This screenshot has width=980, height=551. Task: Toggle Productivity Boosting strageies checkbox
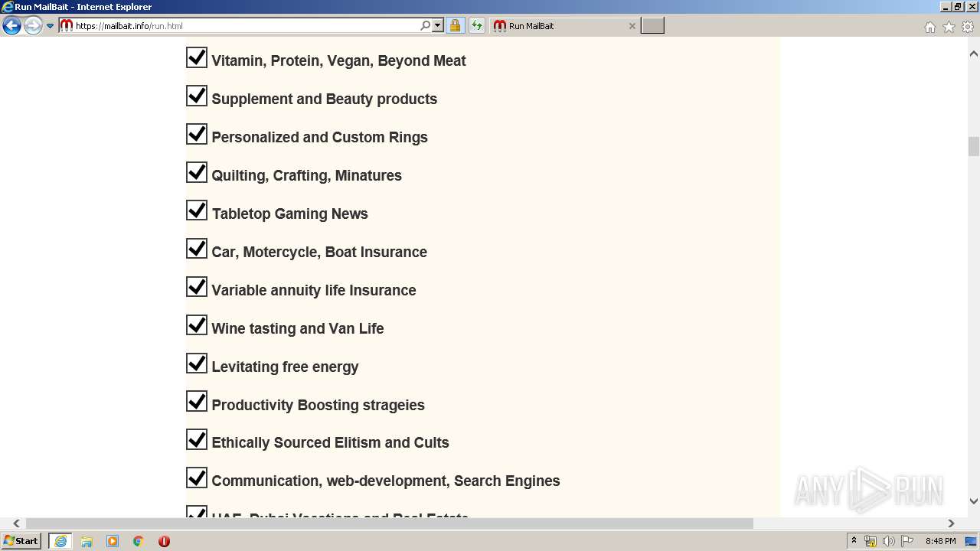197,401
